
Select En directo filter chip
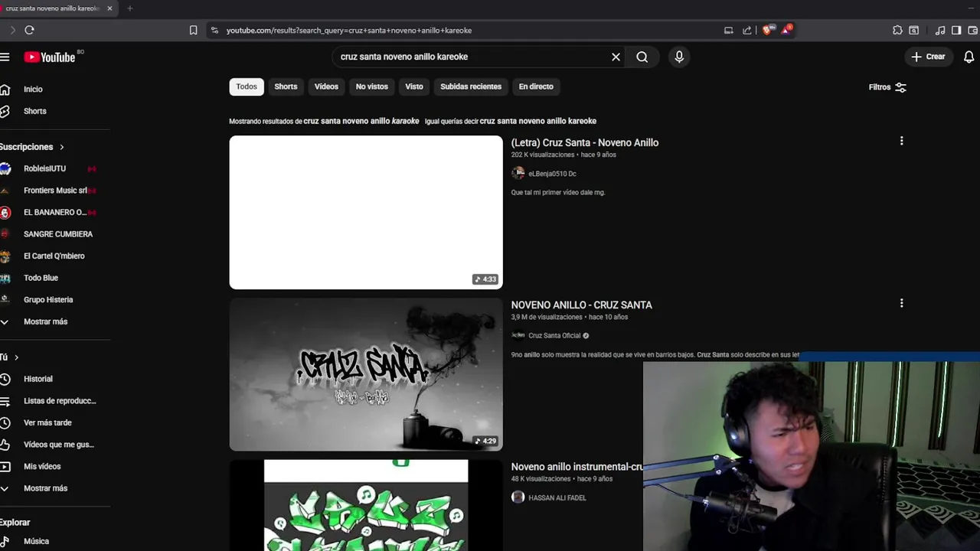pos(536,86)
